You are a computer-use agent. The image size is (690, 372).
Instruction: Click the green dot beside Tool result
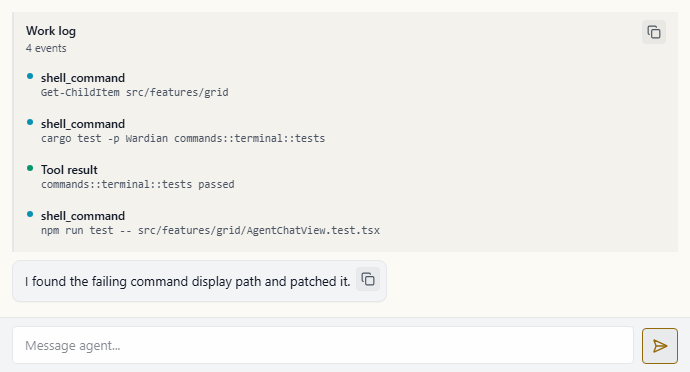pyautogui.click(x=30, y=168)
